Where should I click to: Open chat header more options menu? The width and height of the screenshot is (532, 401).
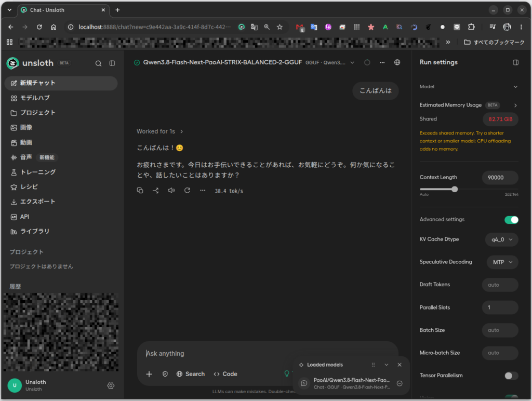click(382, 62)
